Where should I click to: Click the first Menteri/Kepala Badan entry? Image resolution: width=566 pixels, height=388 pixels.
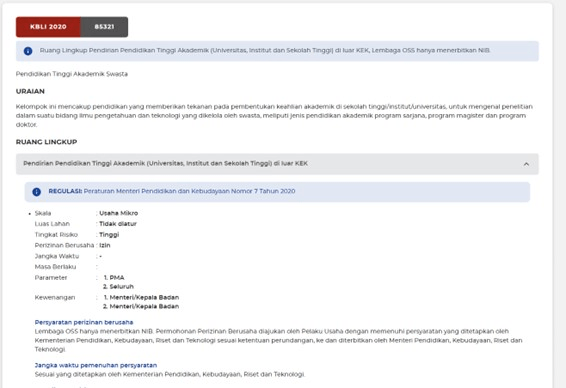pyautogui.click(x=141, y=297)
